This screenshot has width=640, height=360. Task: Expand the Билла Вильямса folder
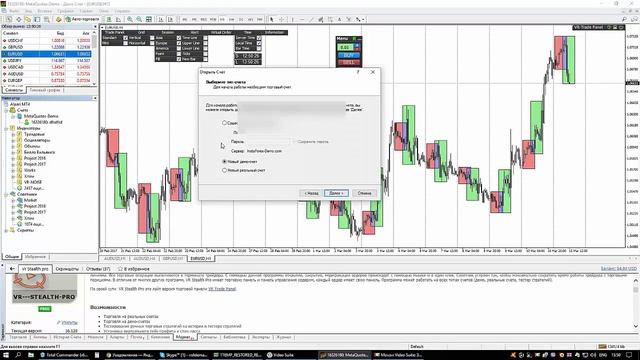point(13,152)
